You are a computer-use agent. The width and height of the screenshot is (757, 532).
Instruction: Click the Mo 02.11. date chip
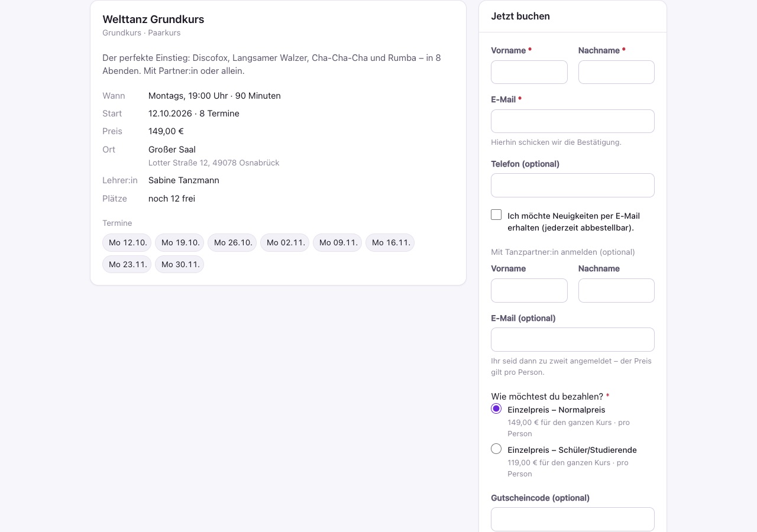click(285, 242)
